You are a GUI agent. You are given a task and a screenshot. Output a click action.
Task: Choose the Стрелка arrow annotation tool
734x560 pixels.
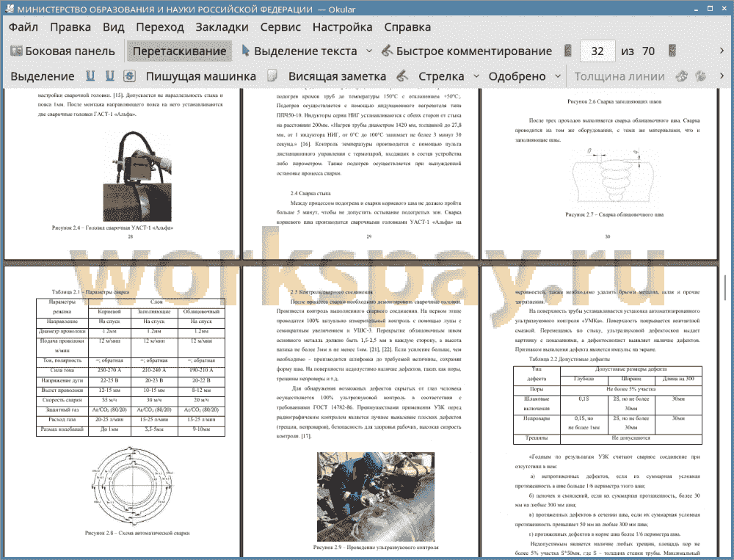[441, 76]
